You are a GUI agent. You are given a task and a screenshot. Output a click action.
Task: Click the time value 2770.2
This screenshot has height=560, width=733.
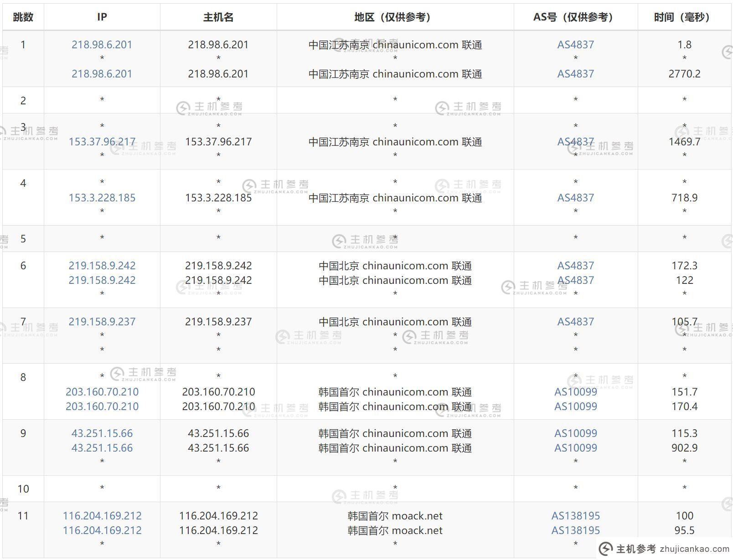685,74
